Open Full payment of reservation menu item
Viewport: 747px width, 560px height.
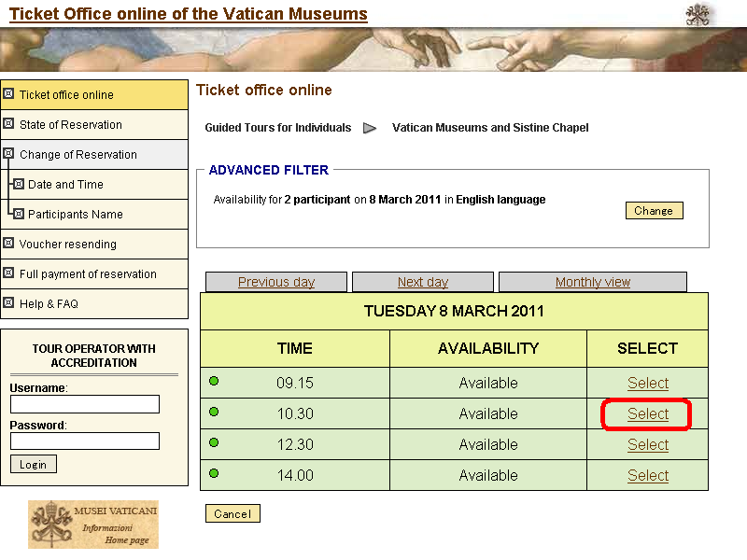[88, 274]
